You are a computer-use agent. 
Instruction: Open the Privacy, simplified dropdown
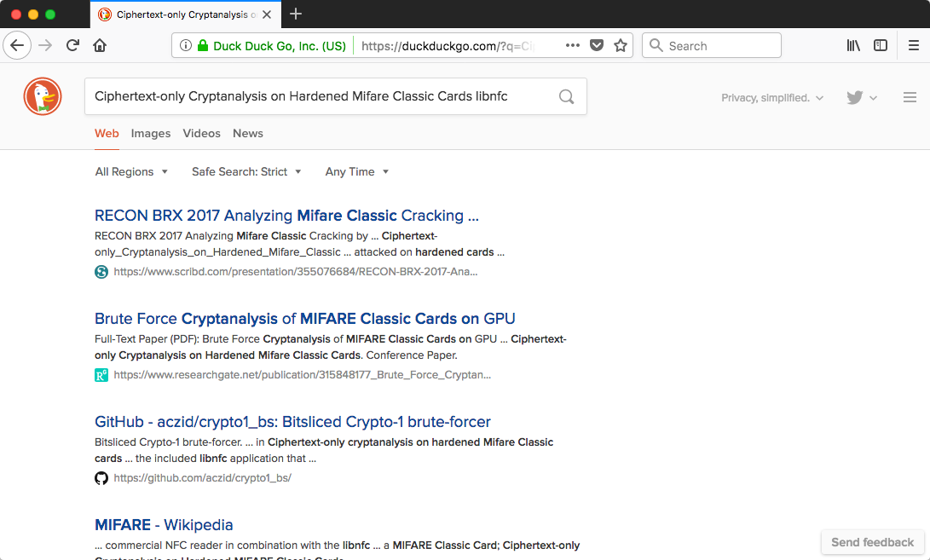(x=772, y=98)
